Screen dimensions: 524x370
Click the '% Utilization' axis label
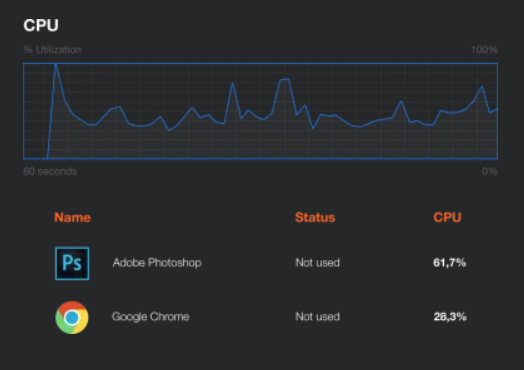(52, 50)
